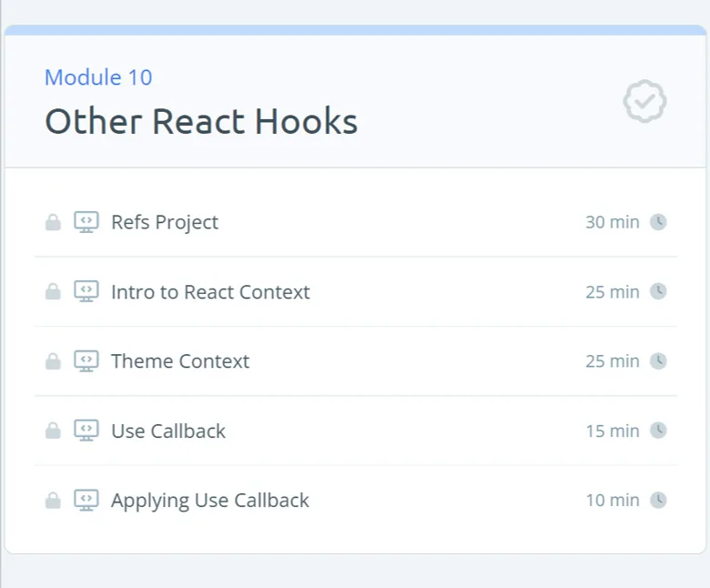Click the clock icon in Intro to React Context row
710x588 pixels.
658,291
